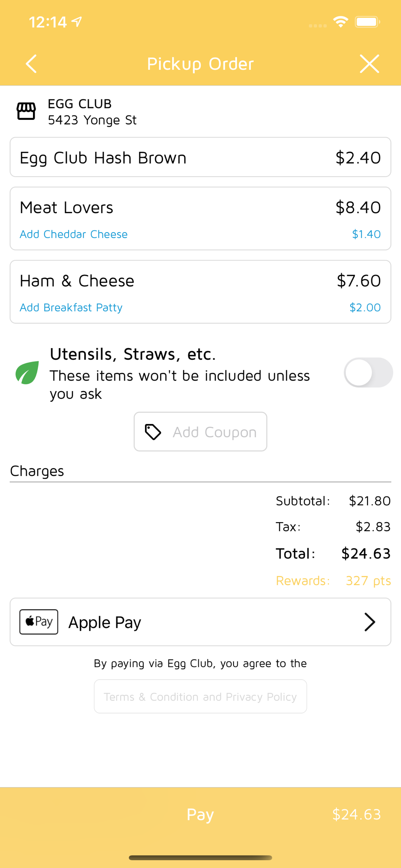The height and width of the screenshot is (868, 401).
Task: Open the Egg Club Hash Brown item
Action: point(200,157)
